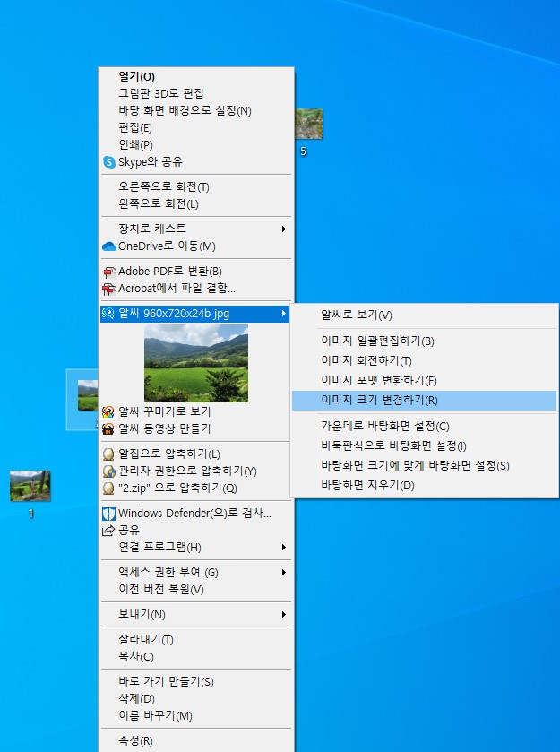
Task: Choose 이전 버전 복원(V)
Action: pyautogui.click(x=196, y=590)
